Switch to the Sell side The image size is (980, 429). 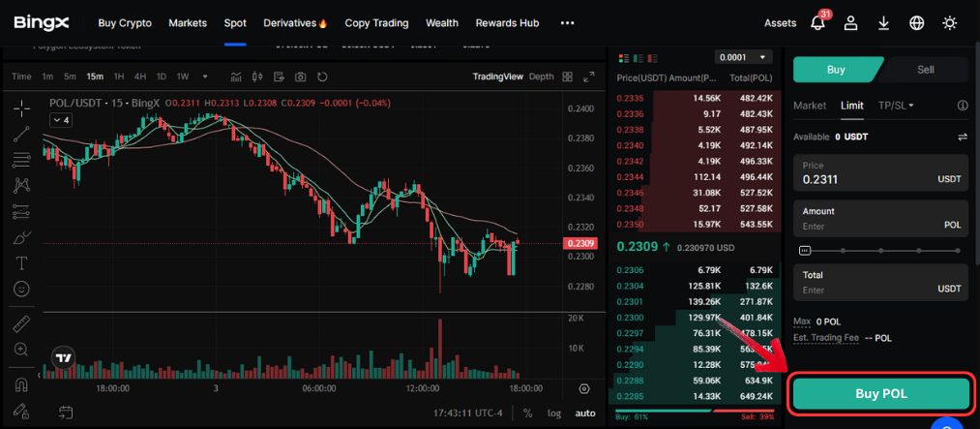tap(926, 70)
